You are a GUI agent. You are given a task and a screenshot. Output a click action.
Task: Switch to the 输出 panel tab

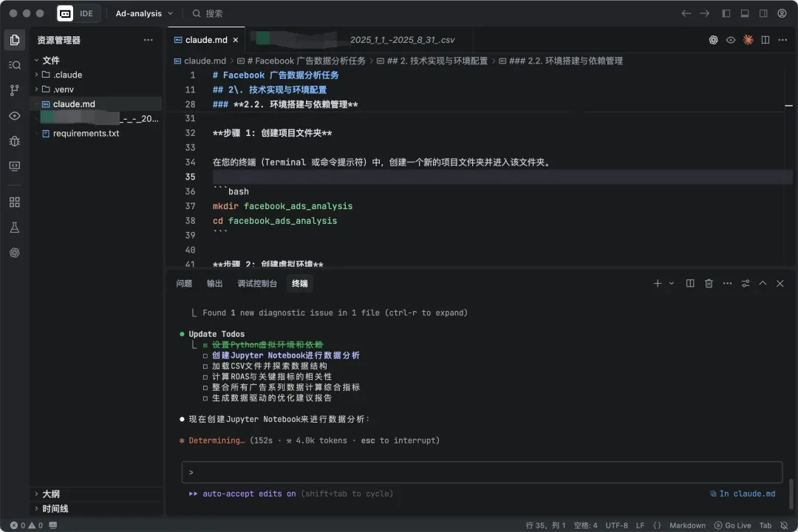[x=214, y=283]
